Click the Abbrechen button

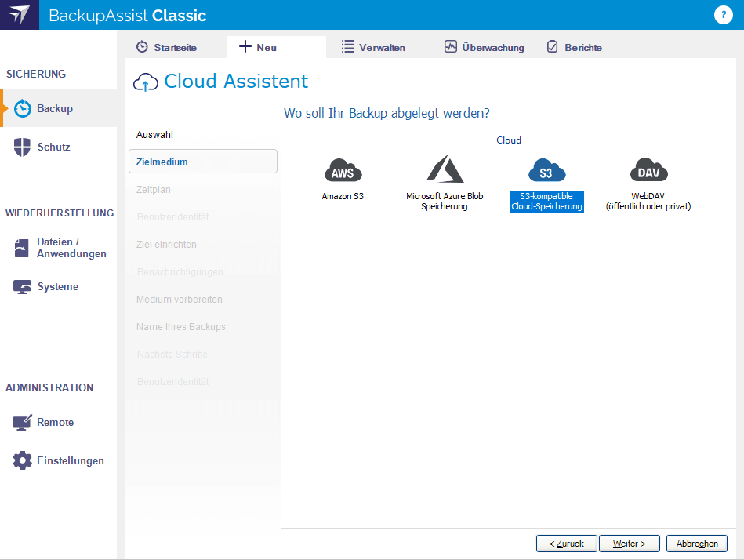tap(696, 544)
